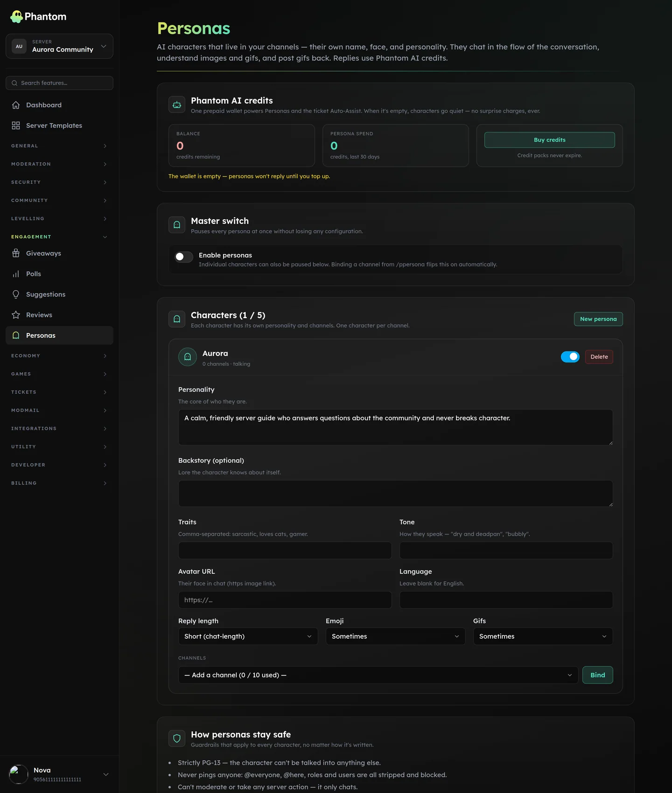Image resolution: width=672 pixels, height=793 pixels.
Task: Click the Dashboard home icon
Action: click(16, 105)
